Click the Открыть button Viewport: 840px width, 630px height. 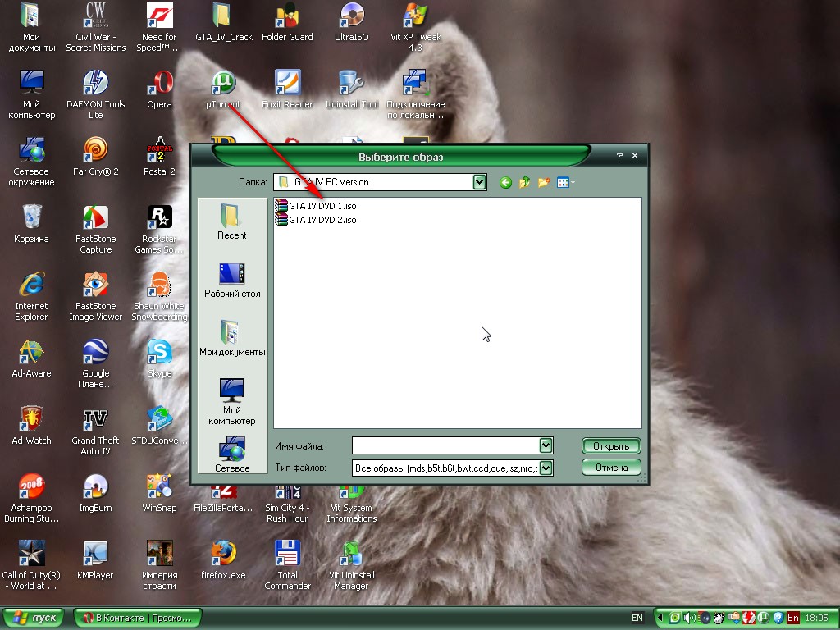coord(610,446)
